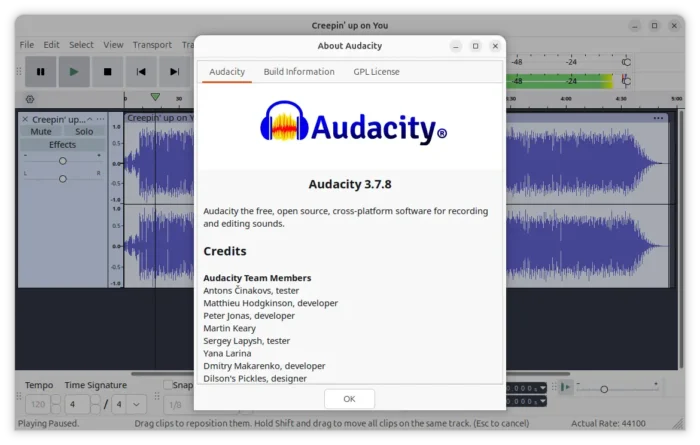This screenshot has width=700, height=445.
Task: Click the Skip to End button
Action: click(175, 72)
